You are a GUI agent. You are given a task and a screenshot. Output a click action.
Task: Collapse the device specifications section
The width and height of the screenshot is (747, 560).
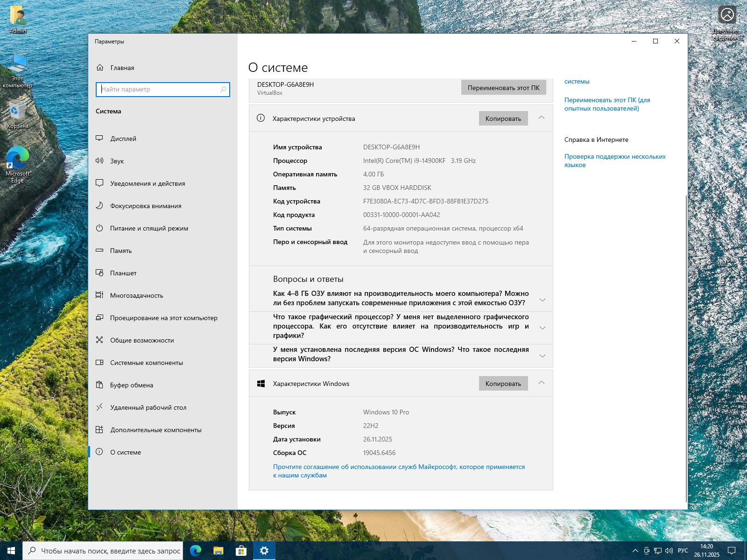542,118
